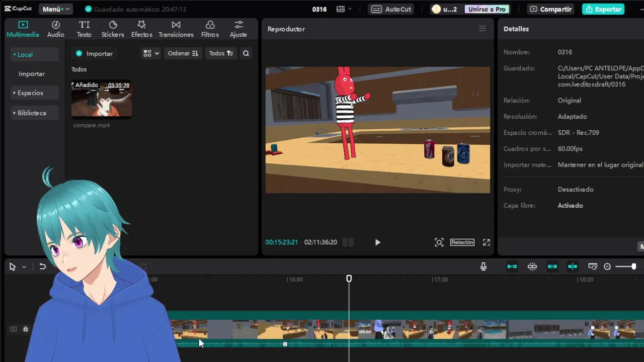
Task: Click the AutoCut button
Action: tap(392, 9)
